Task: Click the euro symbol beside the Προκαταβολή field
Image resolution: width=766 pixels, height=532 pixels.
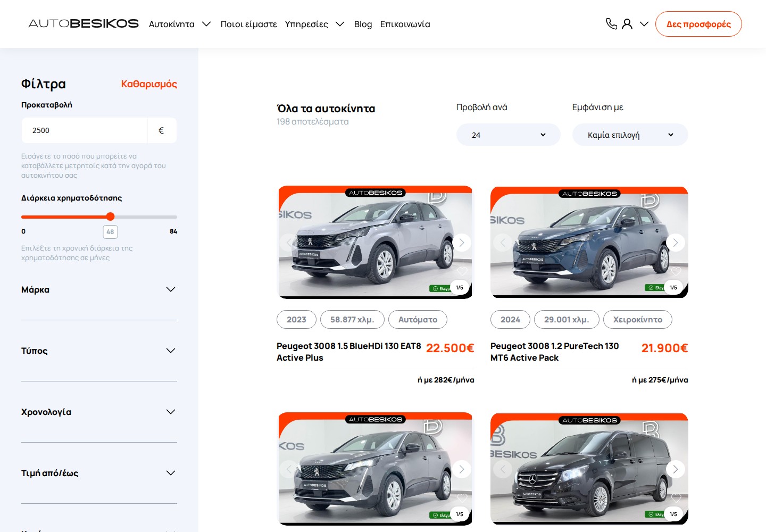Action: coord(161,130)
